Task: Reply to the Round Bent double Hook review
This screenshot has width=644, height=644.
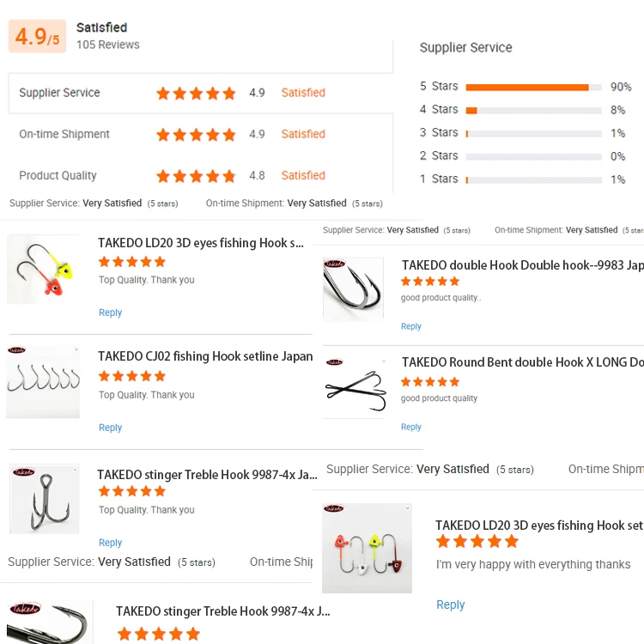Action: pyautogui.click(x=411, y=427)
